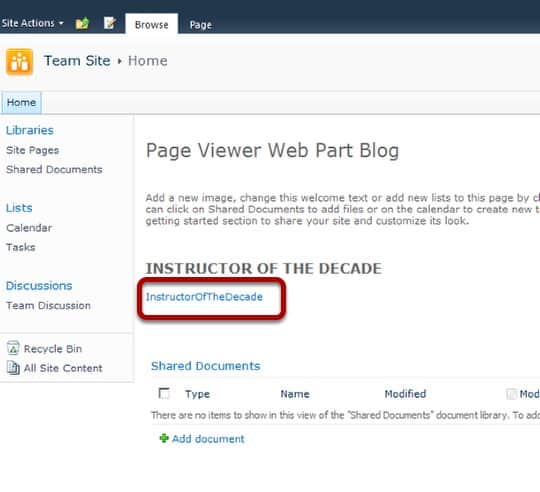The width and height of the screenshot is (540, 492).
Task: Sort by the Name column header
Action: 295,394
